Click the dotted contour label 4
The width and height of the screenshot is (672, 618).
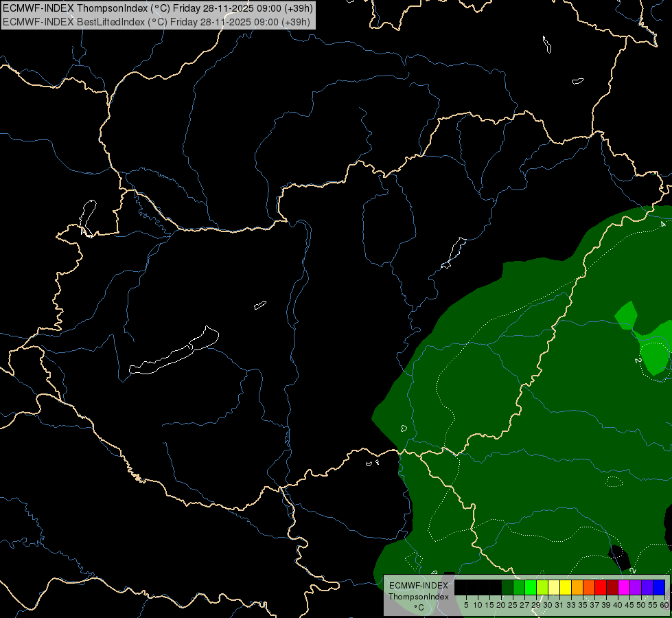point(663,225)
